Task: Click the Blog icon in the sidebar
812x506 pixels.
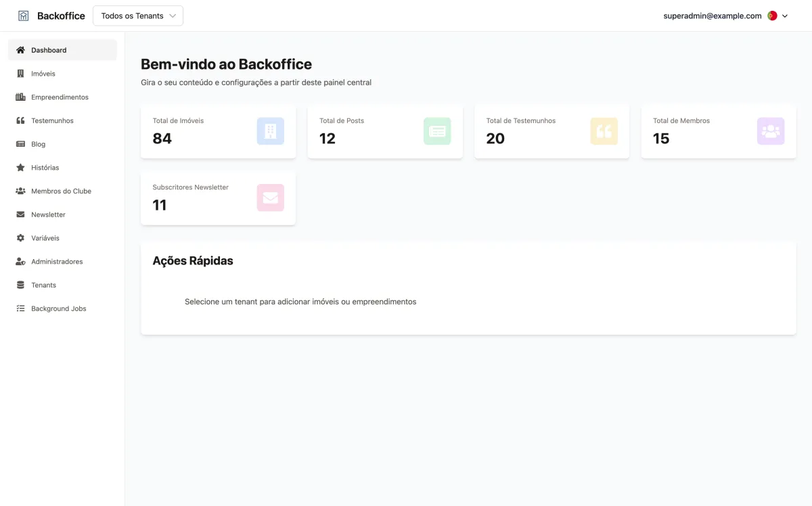Action: tap(20, 144)
